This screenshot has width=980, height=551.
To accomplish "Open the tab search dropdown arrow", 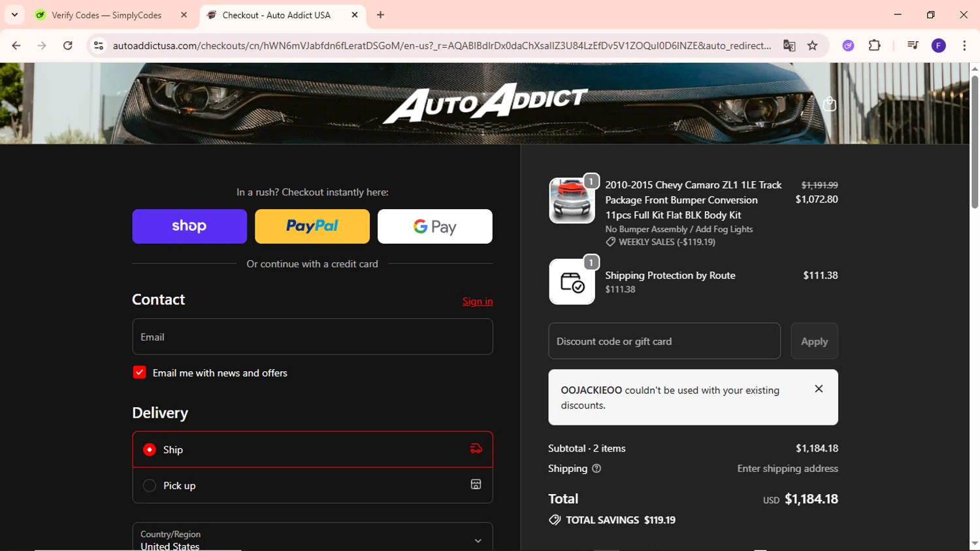I will (x=14, y=14).
